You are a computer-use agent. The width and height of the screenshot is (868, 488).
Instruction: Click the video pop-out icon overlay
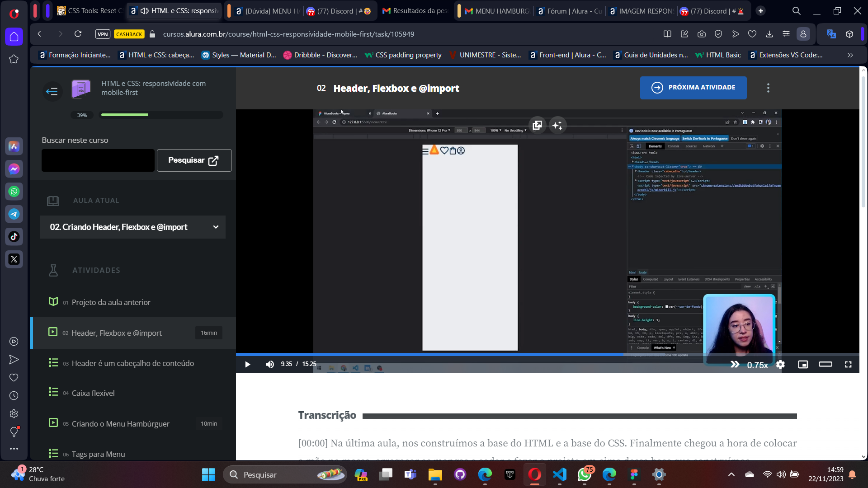point(537,125)
